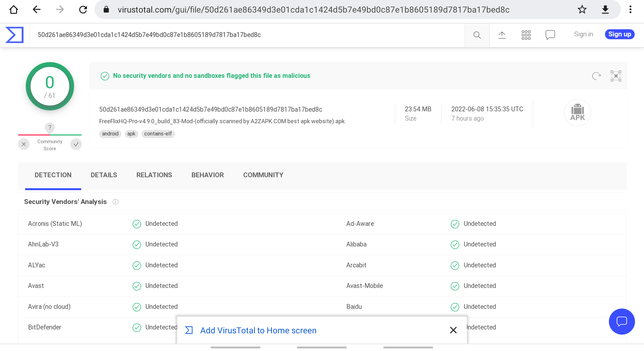Viewport: 644px width, 351px height.
Task: Open the similarity graph icon
Action: tap(616, 76)
